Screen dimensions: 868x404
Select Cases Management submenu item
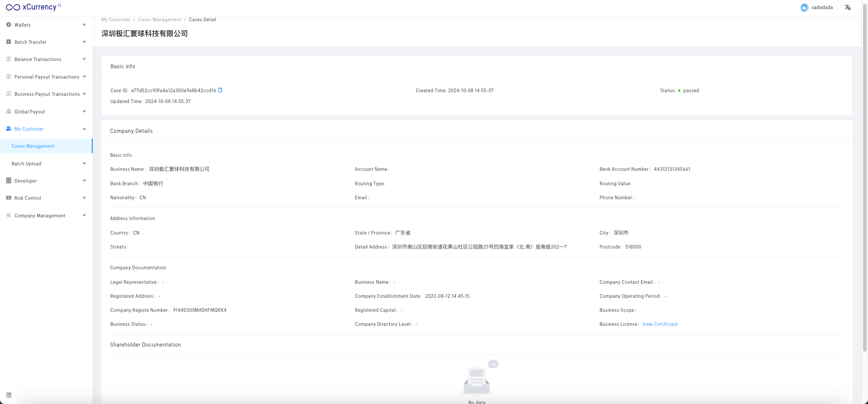click(46, 146)
